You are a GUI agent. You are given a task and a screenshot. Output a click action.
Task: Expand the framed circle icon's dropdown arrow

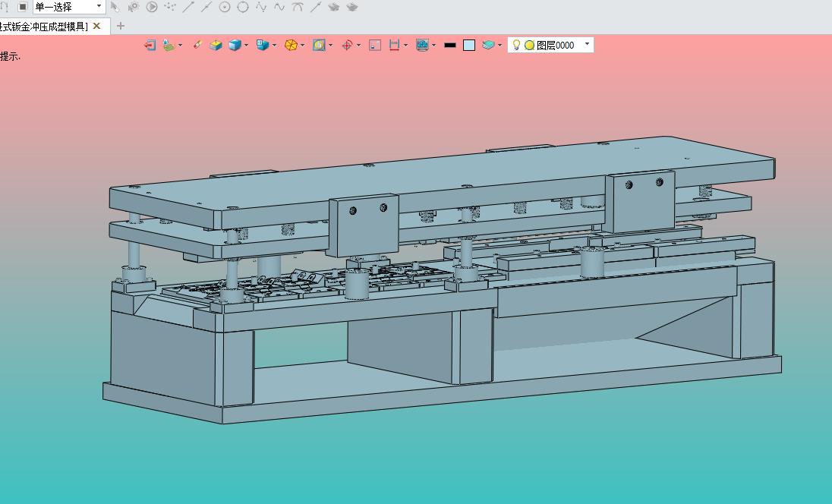click(330, 45)
